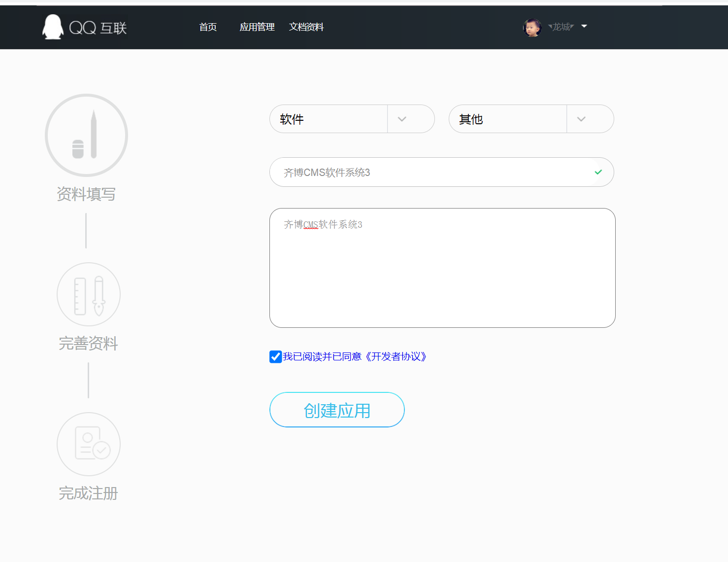This screenshot has height=562, width=728.
Task: Click the user avatar photo
Action: click(532, 28)
